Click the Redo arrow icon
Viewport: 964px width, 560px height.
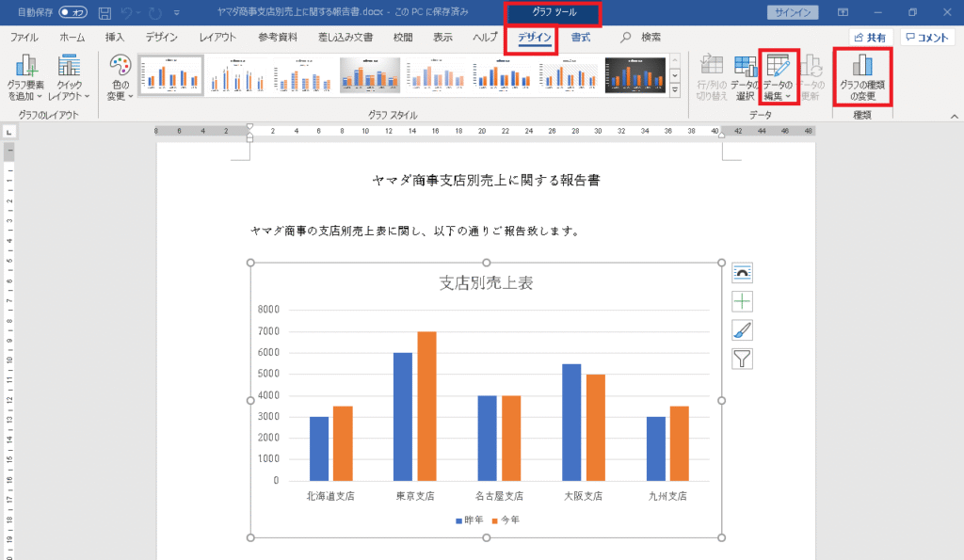[155, 12]
